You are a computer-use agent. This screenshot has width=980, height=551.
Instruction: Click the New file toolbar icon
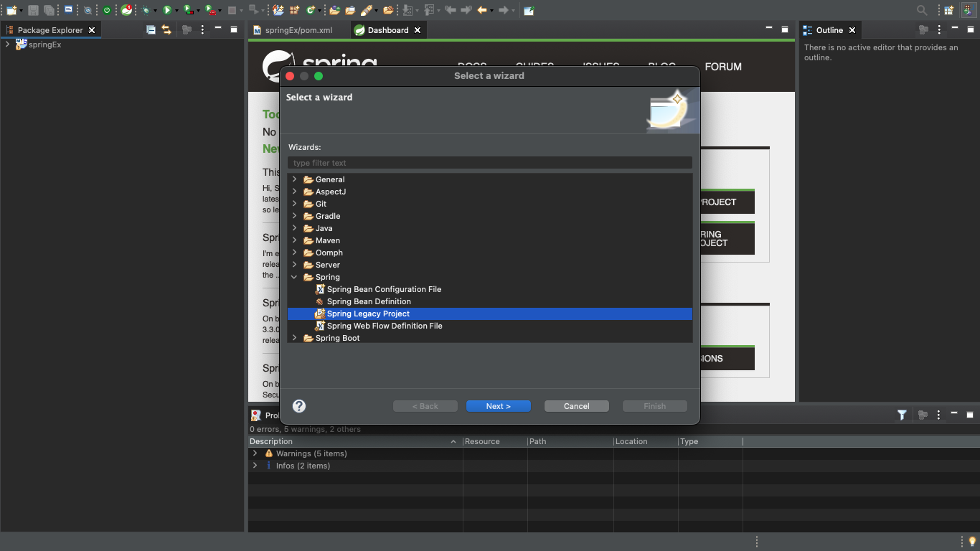pyautogui.click(x=11, y=10)
